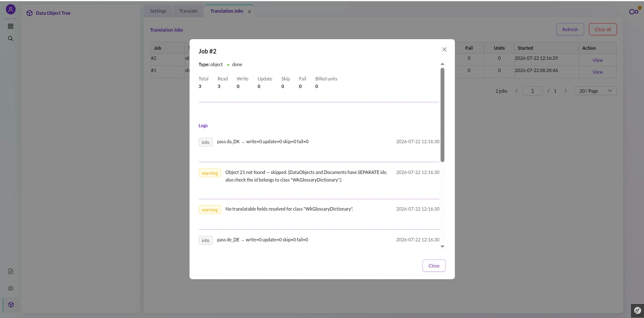
Task: Click the dialog vertical scrollbar thumb
Action: [442, 115]
